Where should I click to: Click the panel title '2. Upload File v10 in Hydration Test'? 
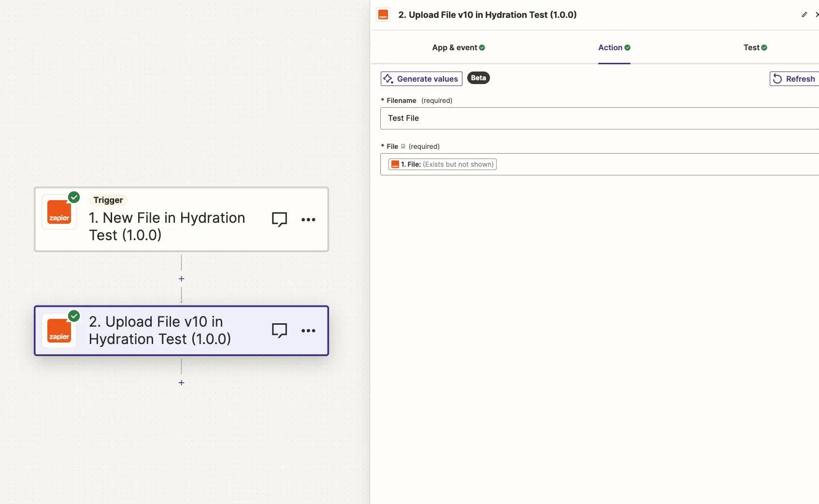pyautogui.click(x=488, y=15)
